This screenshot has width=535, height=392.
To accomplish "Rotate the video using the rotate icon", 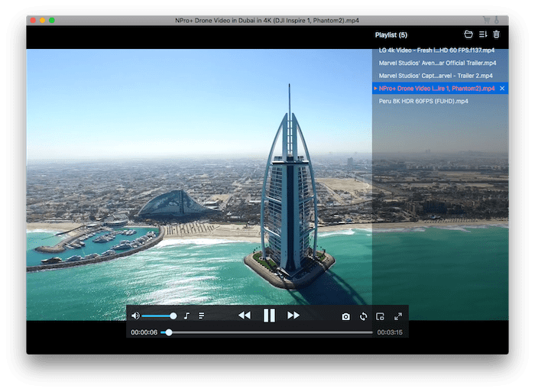I will (363, 316).
